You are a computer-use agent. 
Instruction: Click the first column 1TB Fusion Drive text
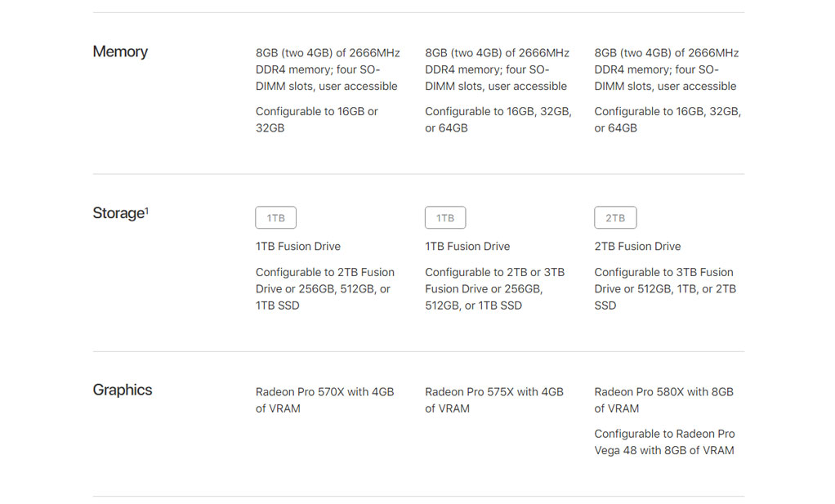tap(297, 247)
